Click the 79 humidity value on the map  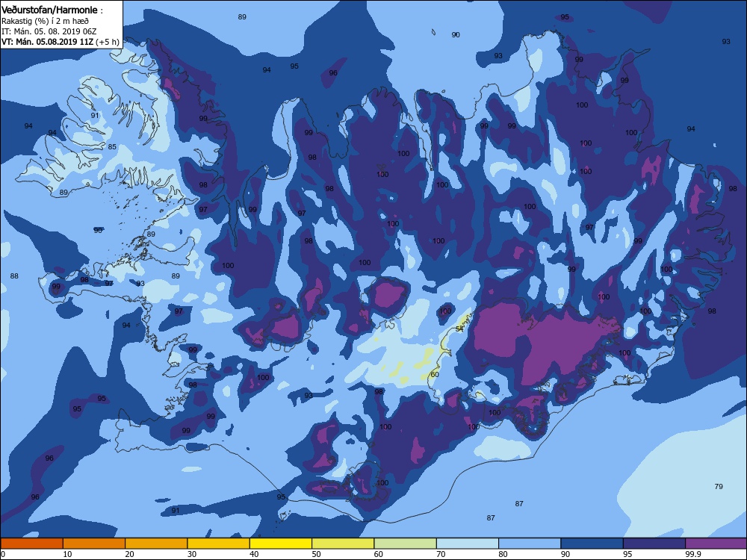719,486
